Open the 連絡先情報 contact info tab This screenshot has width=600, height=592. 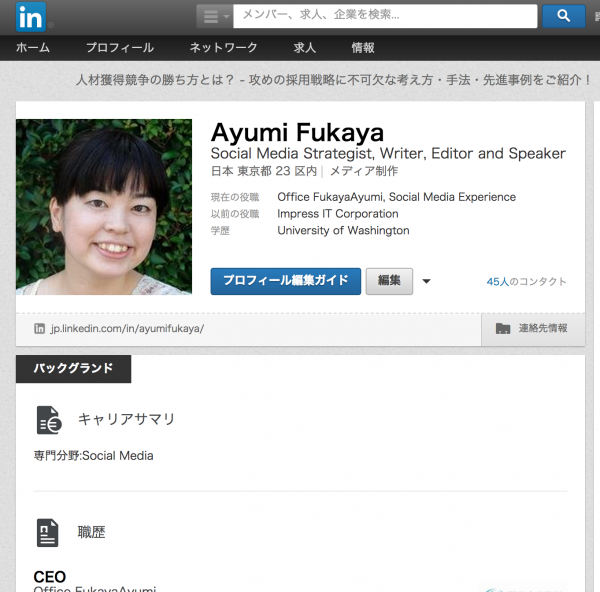point(533,328)
